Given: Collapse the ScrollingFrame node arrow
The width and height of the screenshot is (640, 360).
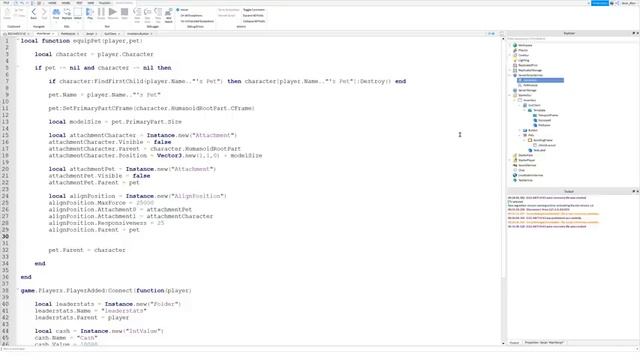Looking at the screenshot, I should [525, 140].
